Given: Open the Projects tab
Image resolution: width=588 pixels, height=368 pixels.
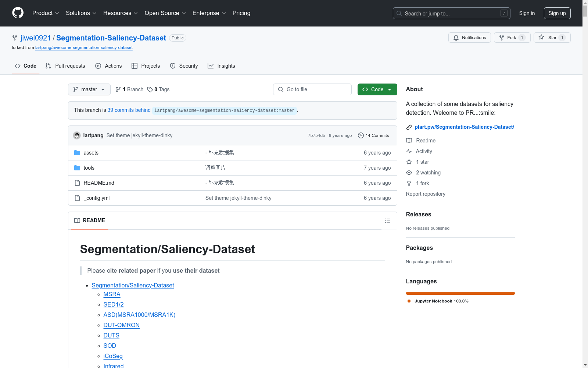Looking at the screenshot, I should tap(146, 66).
